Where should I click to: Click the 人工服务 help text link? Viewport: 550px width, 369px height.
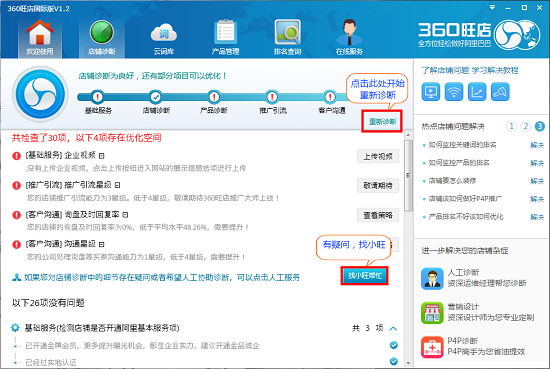click(162, 277)
